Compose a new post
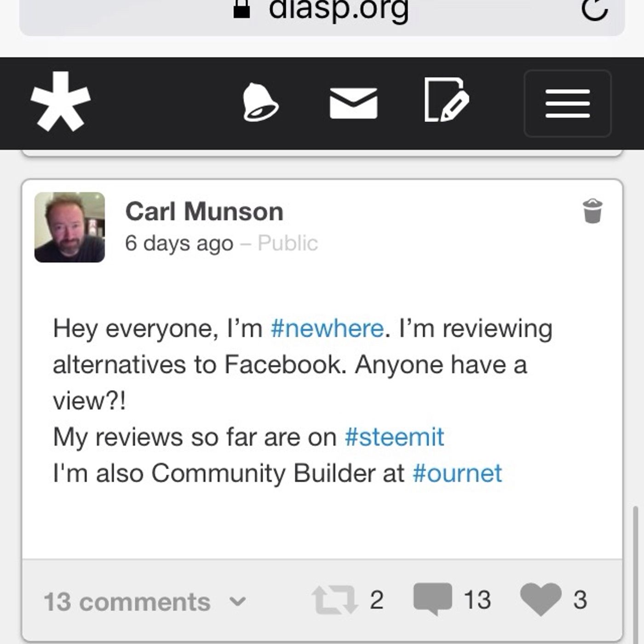 [446, 101]
